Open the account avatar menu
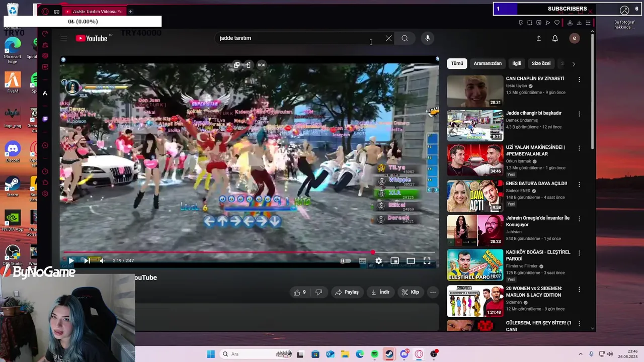Image resolution: width=644 pixels, height=362 pixels. 574,38
